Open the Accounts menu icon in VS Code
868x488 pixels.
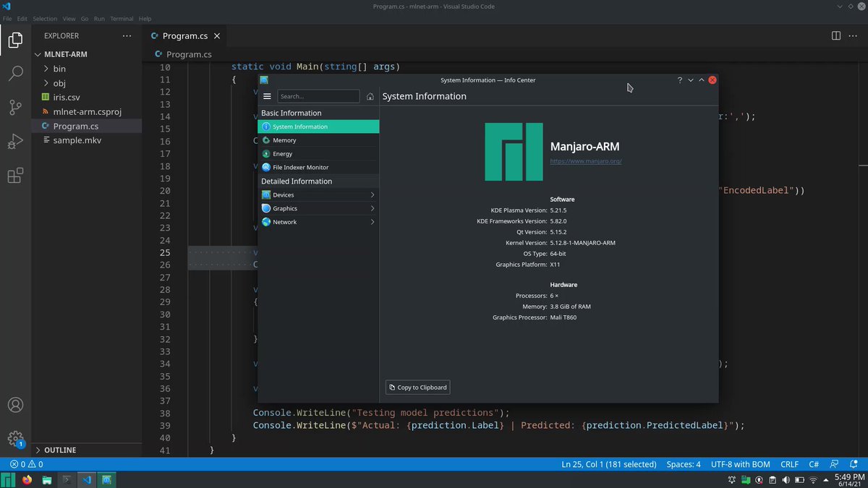[x=15, y=405]
